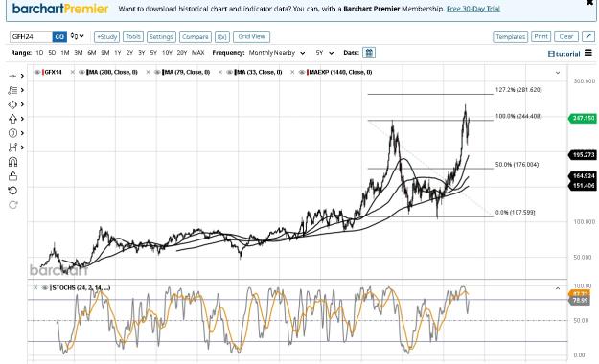Viewport: 599px width, 364px height.
Task: Expand the trend line tool submenu arrow
Action: (23, 76)
